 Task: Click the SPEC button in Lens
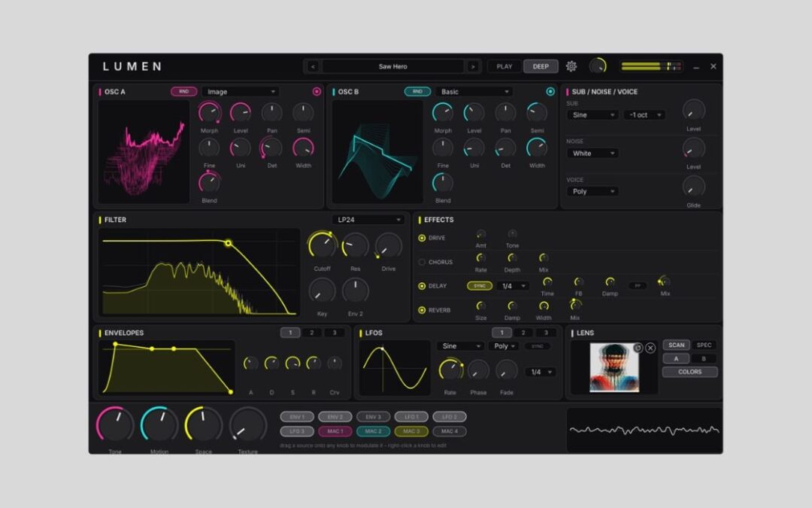point(704,345)
